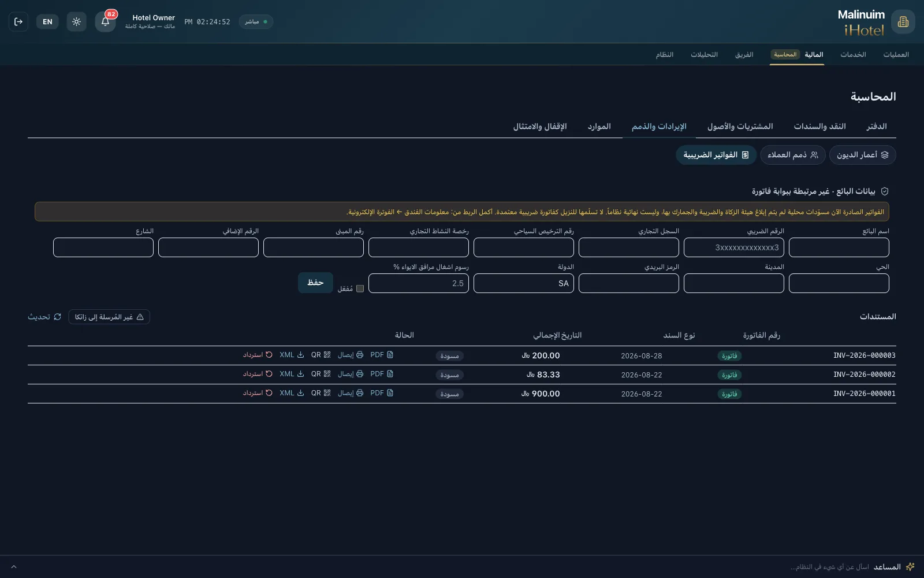The width and height of the screenshot is (924, 578).
Task: Click the logout icon in header
Action: click(18, 22)
